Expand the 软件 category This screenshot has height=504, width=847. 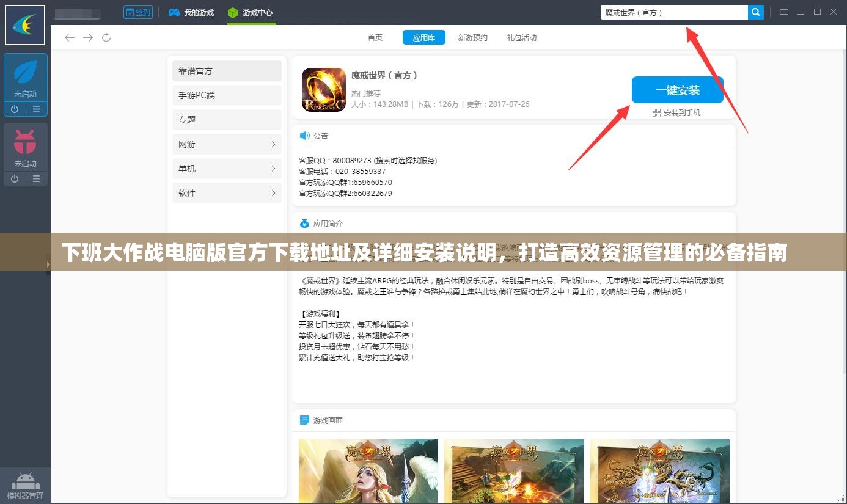(x=227, y=193)
